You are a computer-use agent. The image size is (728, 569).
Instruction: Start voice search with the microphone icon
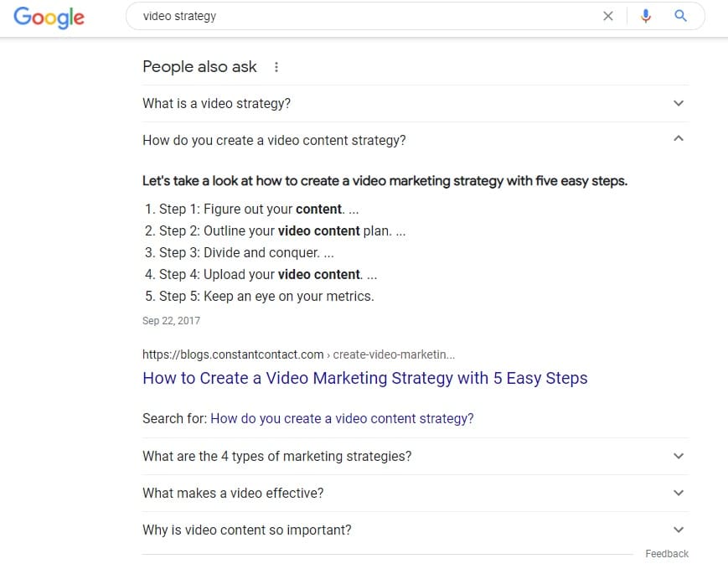point(645,15)
